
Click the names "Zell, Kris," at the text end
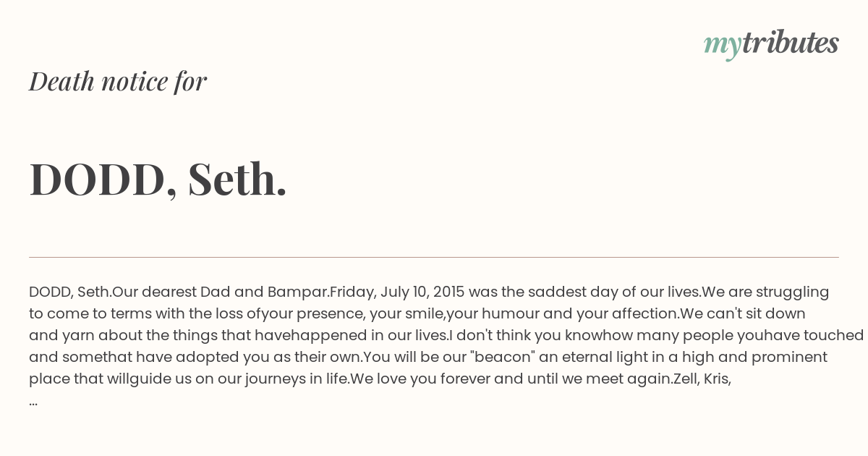[x=702, y=379]
